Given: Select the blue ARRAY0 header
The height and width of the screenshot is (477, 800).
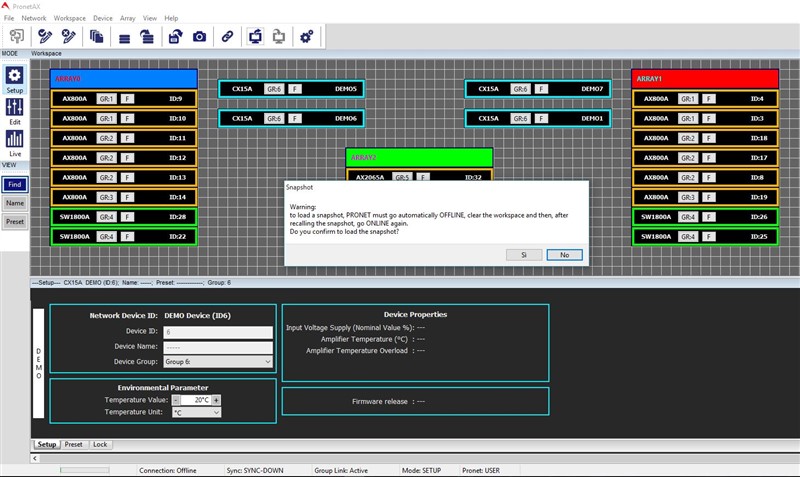Looking at the screenshot, I should tap(124, 79).
